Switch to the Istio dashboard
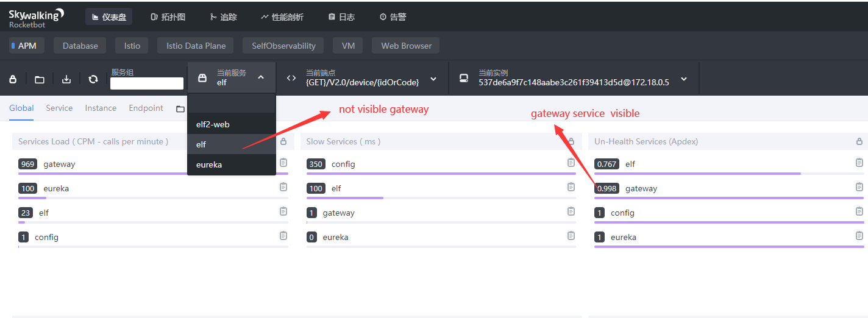Image resolution: width=868 pixels, height=318 pixels. pyautogui.click(x=132, y=46)
